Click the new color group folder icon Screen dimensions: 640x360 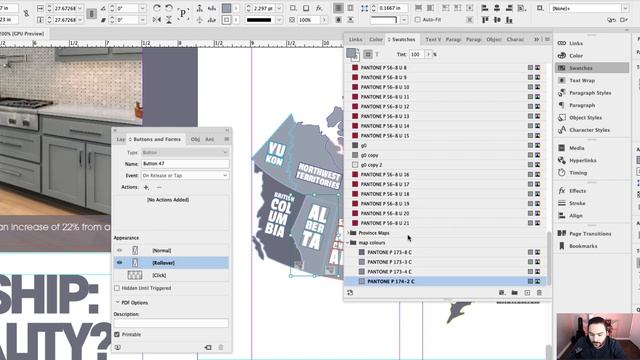pyautogui.click(x=514, y=293)
